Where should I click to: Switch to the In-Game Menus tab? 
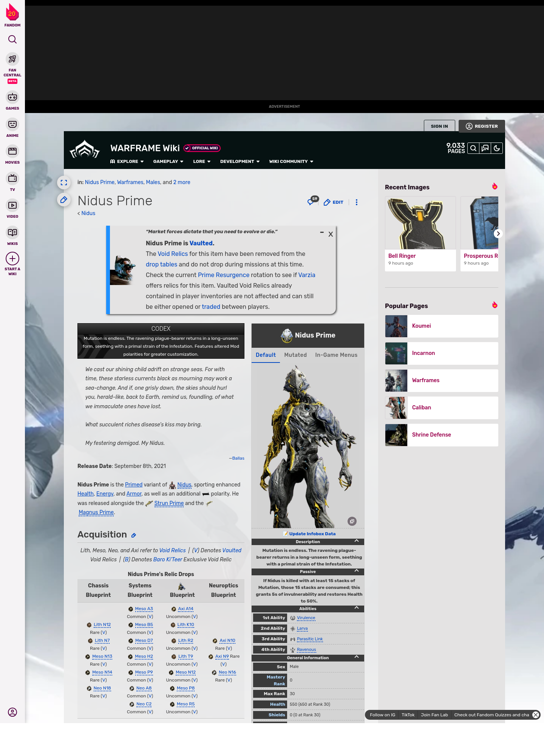click(x=336, y=355)
